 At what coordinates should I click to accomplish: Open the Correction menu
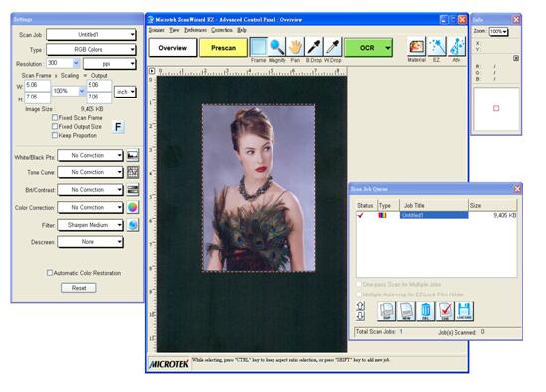[x=222, y=30]
